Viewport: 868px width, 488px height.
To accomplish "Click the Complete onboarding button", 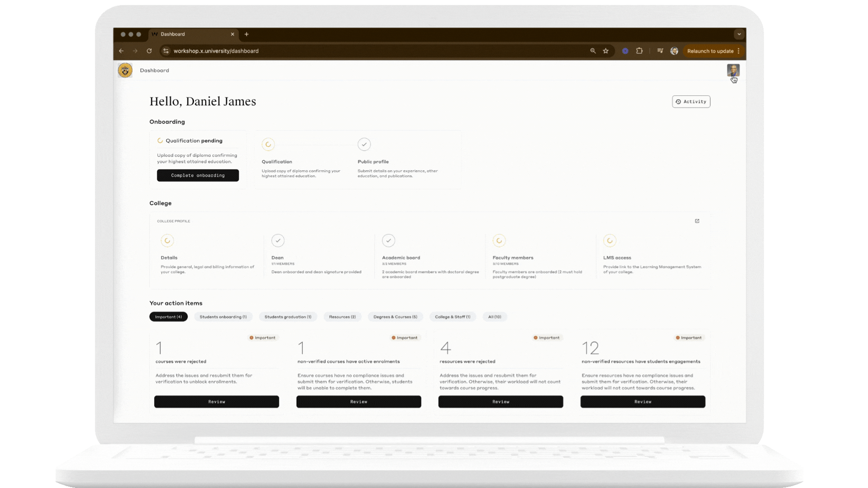I will (x=198, y=175).
